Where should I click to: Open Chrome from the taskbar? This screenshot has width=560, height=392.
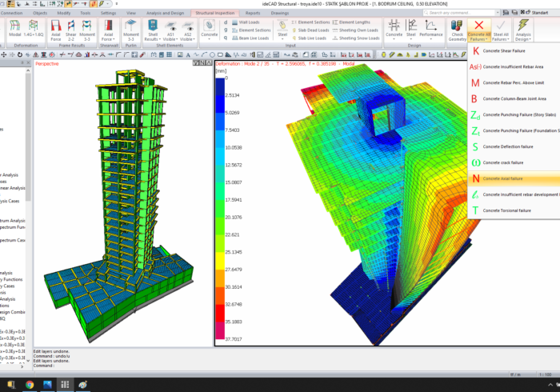coord(30,385)
